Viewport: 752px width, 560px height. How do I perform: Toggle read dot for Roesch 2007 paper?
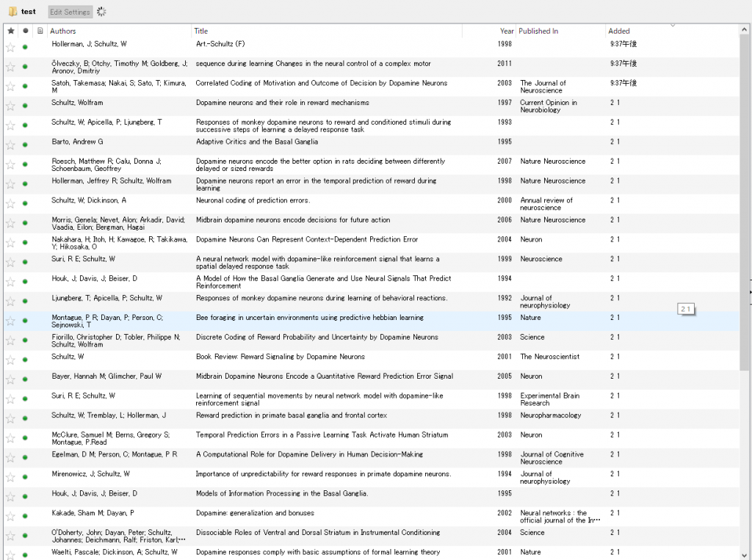[25, 164]
